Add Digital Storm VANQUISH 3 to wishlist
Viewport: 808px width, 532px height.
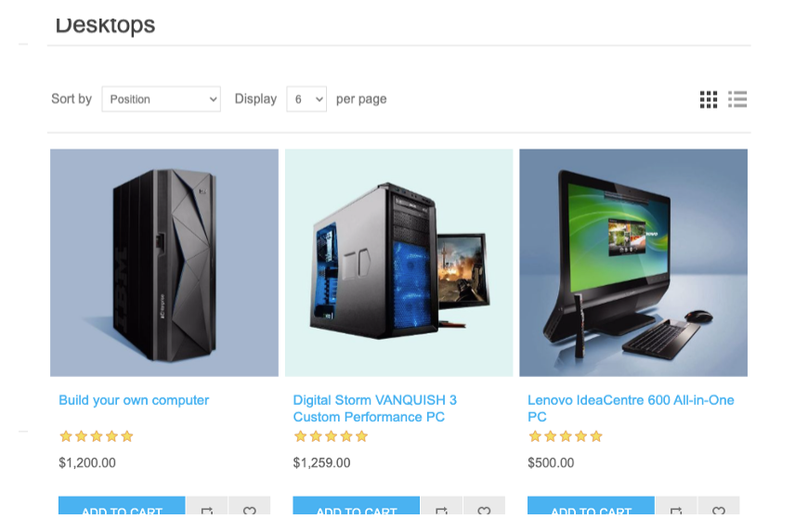(x=484, y=505)
